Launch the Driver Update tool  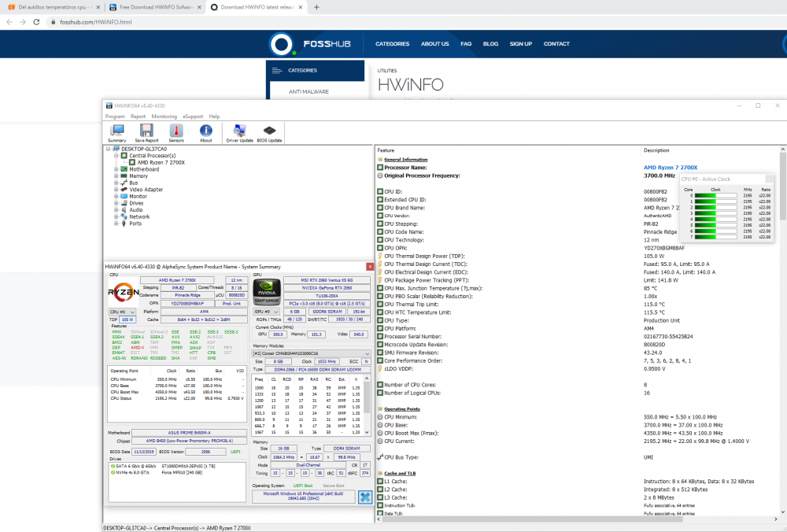pos(239,133)
